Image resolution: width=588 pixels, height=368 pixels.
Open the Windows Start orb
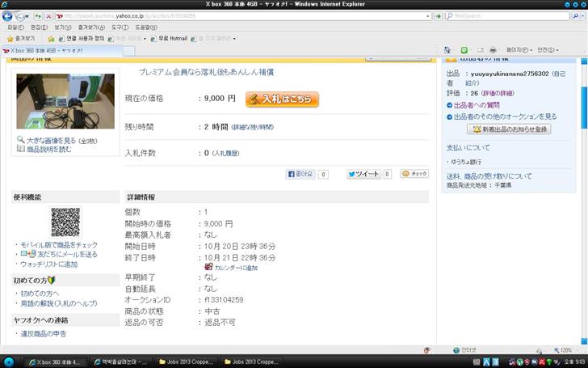(x=8, y=362)
